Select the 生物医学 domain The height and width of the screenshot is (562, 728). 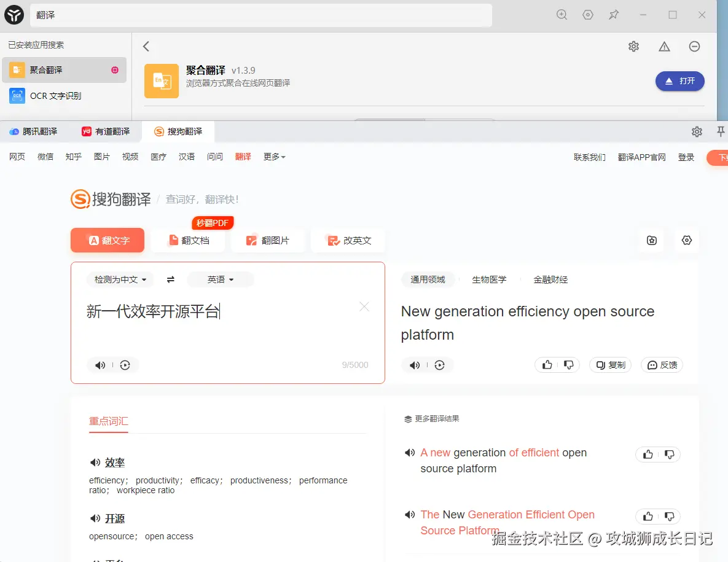[489, 279]
